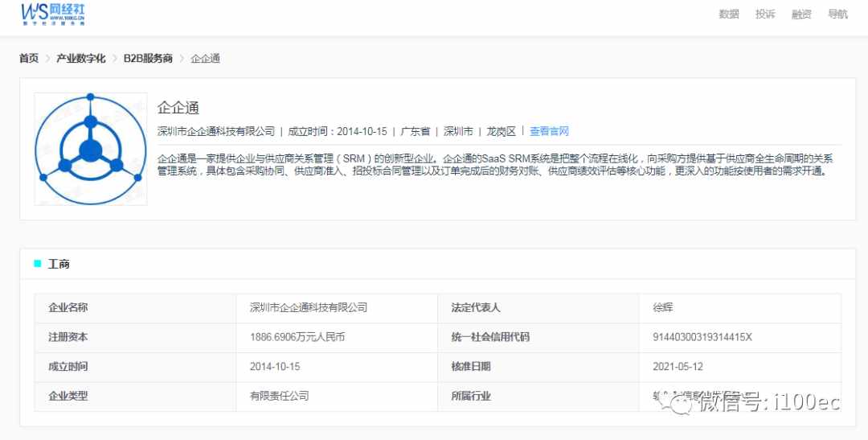Open the 融资 navigation item
Screen dimensions: 868x440
pyautogui.click(x=801, y=14)
